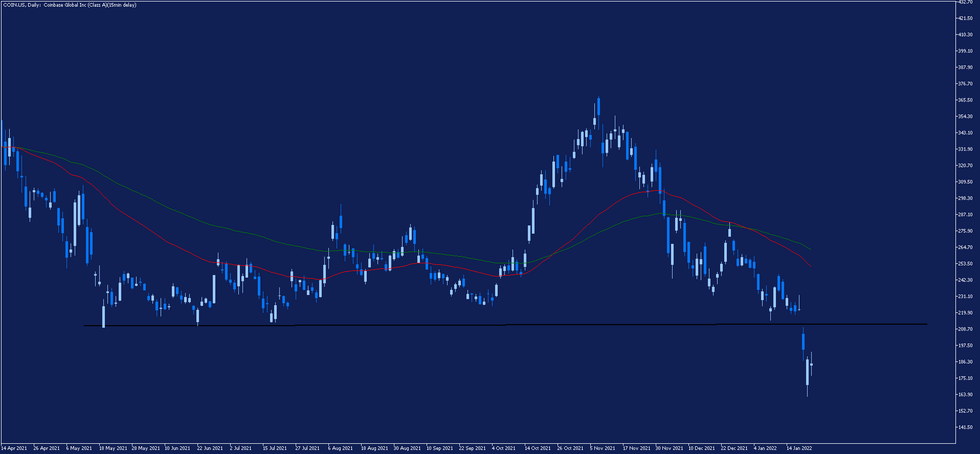
Task: Click the highest candle at November 2021 peak
Action: [x=598, y=106]
